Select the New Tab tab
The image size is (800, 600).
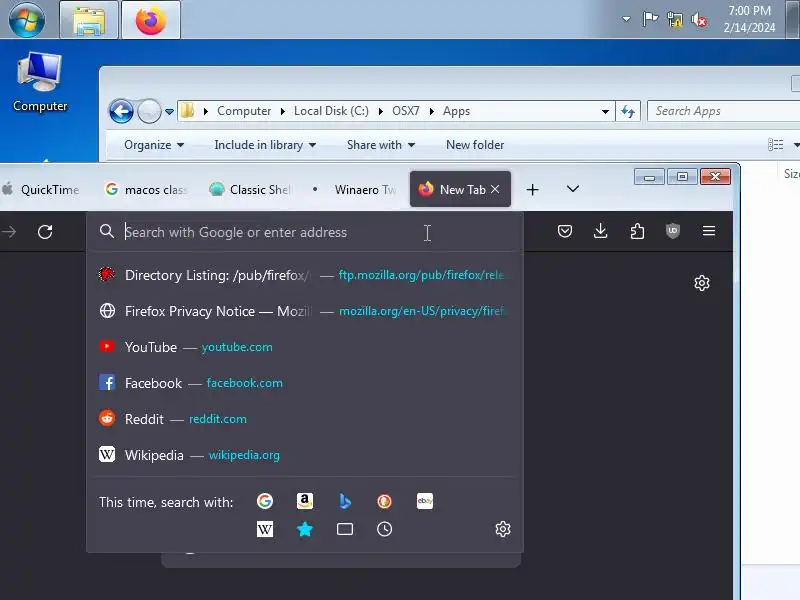tap(460, 189)
